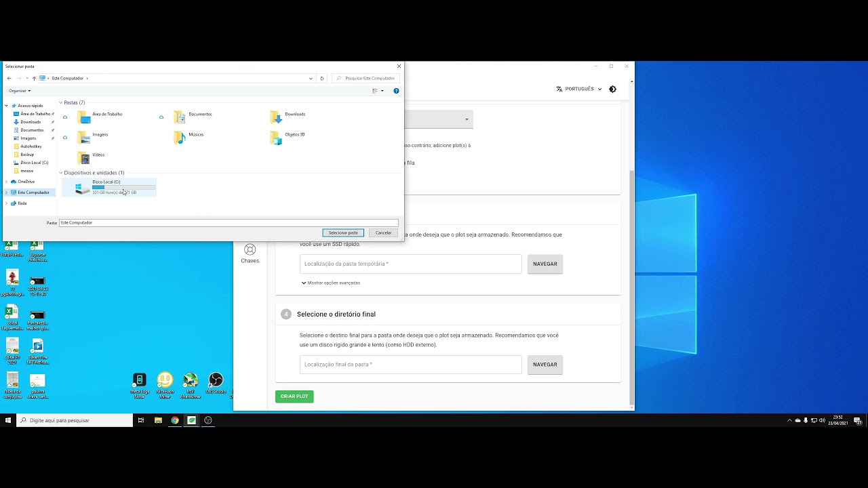Viewport: 868px width, 488px height.
Task: Show hidden tray icons chevron
Action: [x=789, y=420]
